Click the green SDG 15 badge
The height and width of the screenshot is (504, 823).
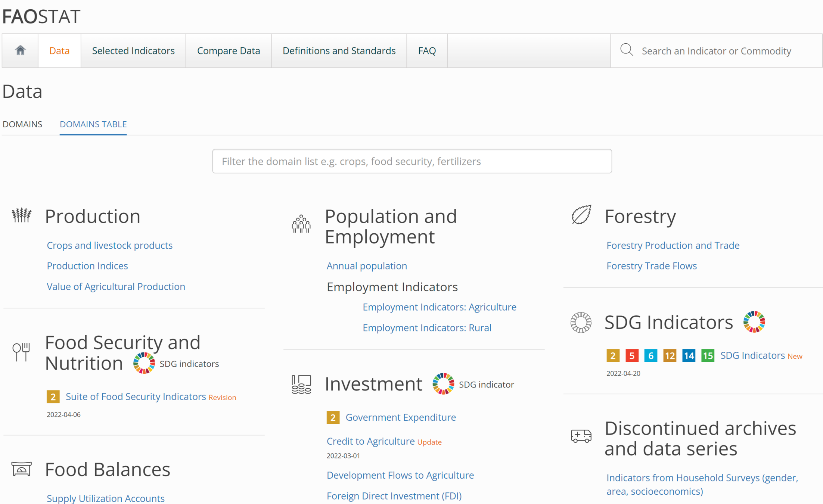708,355
